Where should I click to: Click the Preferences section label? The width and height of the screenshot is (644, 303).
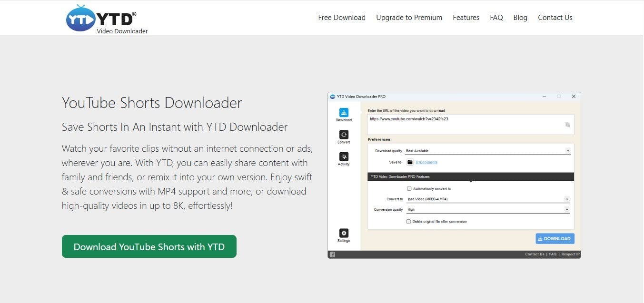(379, 139)
